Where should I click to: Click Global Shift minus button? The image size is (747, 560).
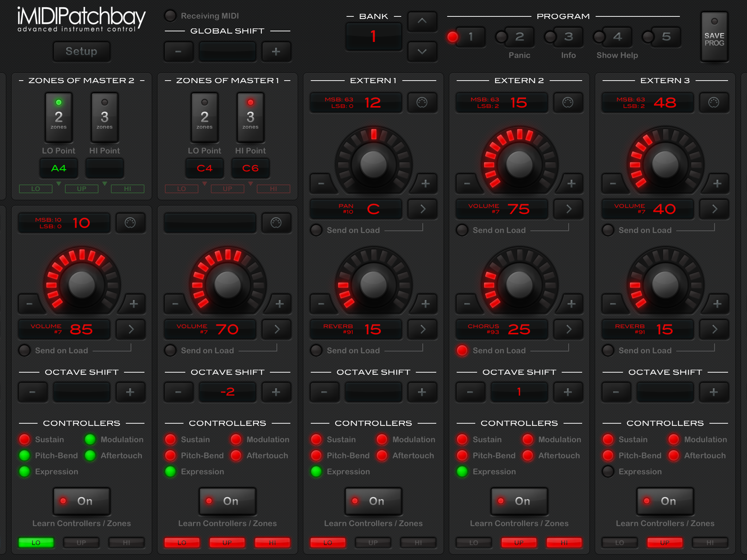pyautogui.click(x=178, y=51)
